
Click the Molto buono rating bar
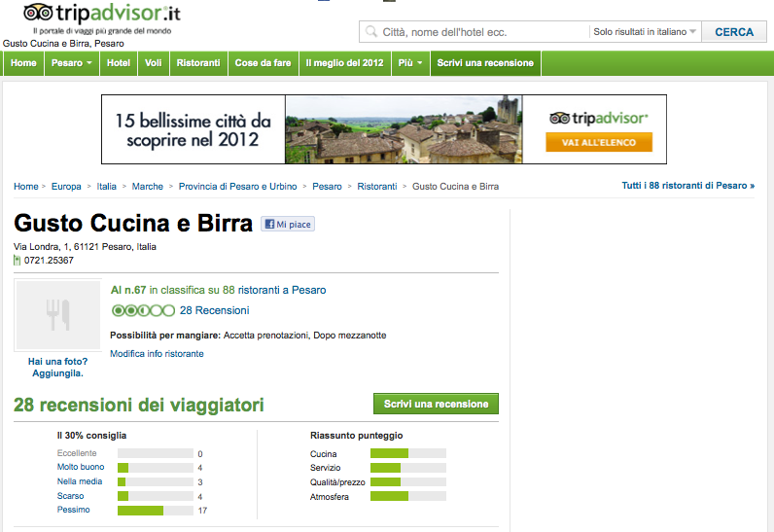(156, 468)
